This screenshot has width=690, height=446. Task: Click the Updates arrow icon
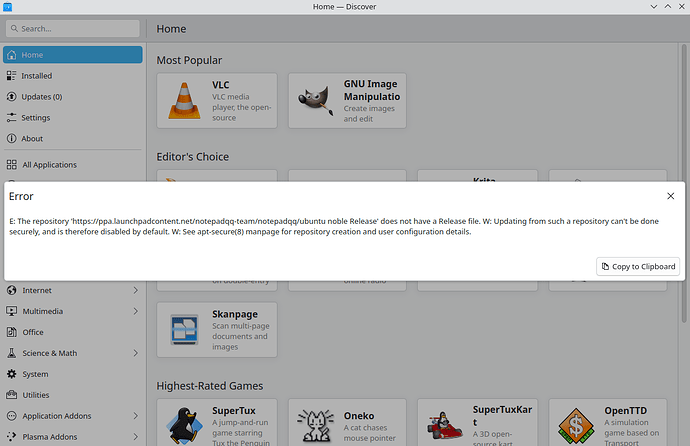click(12, 97)
